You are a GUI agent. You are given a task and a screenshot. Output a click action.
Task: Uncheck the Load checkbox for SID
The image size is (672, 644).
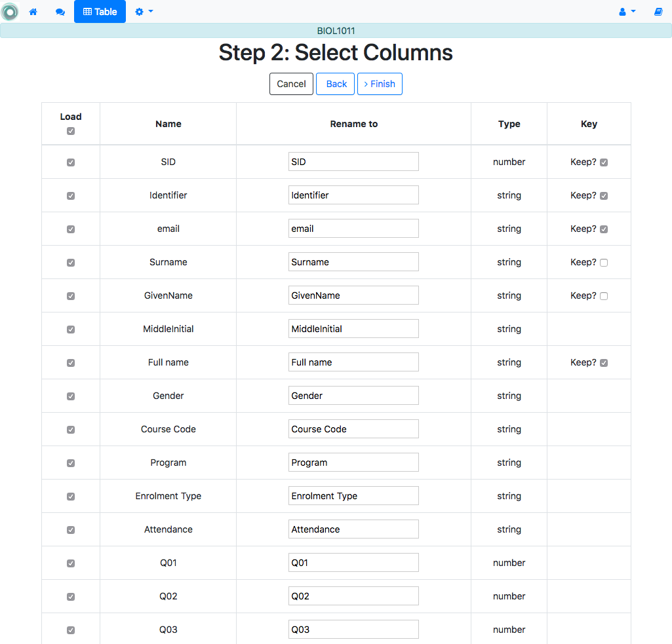click(71, 162)
